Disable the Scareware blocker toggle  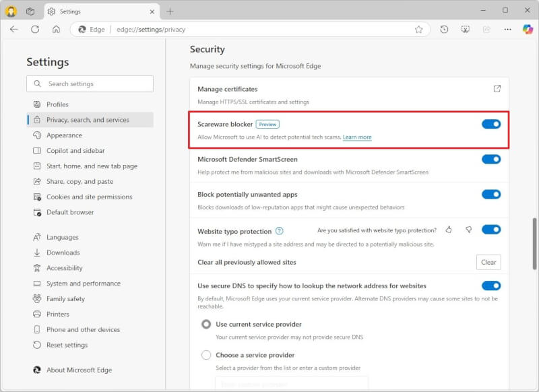point(491,124)
